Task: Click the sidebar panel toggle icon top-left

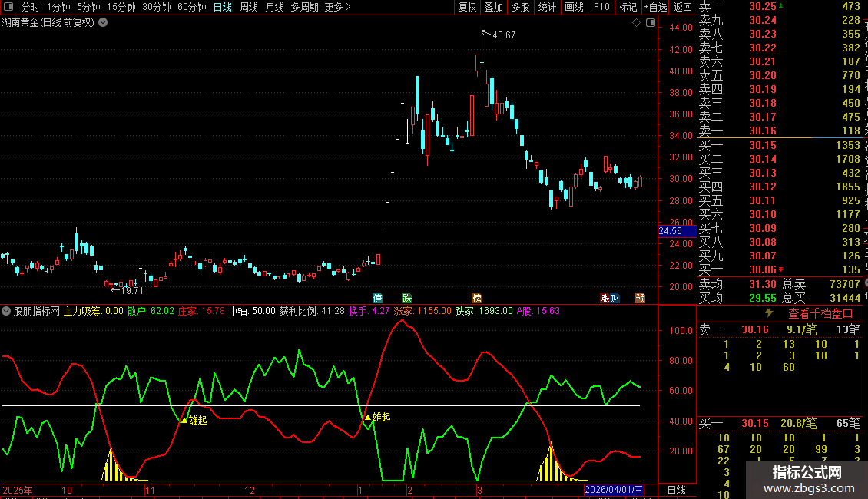Action: pos(8,7)
